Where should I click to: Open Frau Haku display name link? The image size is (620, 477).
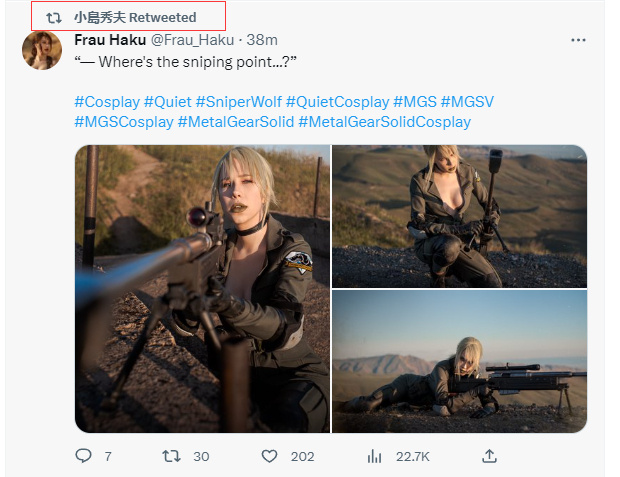(x=109, y=40)
